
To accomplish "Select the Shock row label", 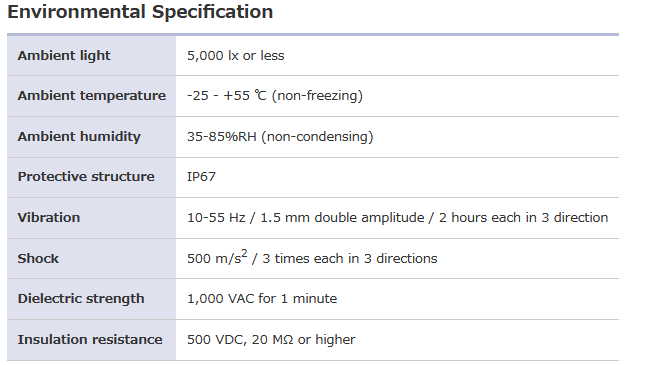I will [x=38, y=258].
